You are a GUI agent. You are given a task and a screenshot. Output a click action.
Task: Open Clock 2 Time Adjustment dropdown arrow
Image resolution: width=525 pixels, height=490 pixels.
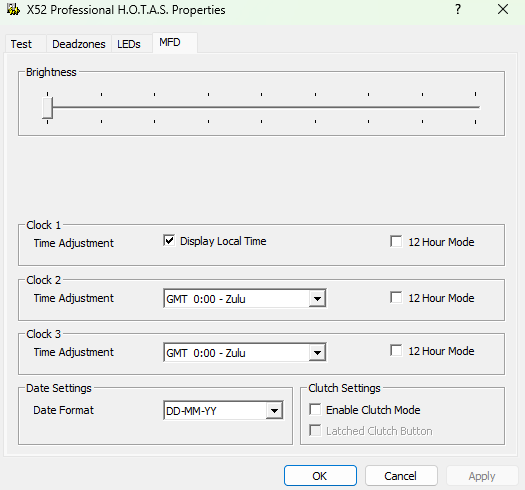tap(317, 298)
